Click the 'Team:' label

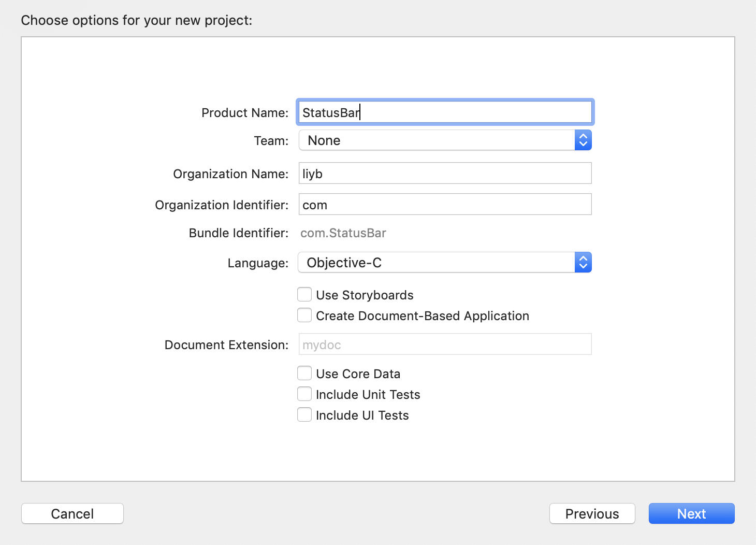click(271, 141)
